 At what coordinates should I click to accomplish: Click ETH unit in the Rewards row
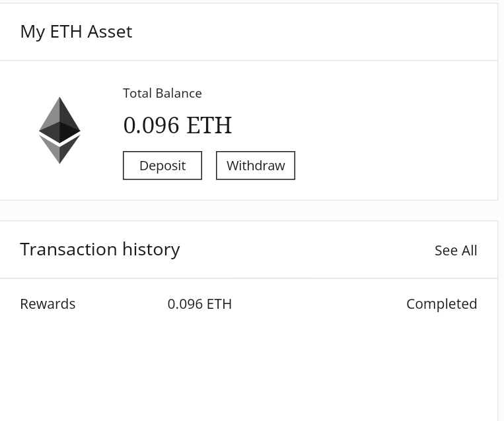[219, 304]
